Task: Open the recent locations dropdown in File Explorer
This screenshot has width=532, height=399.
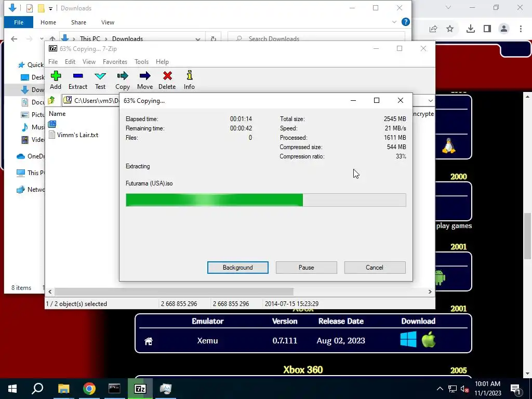Action: point(42,38)
